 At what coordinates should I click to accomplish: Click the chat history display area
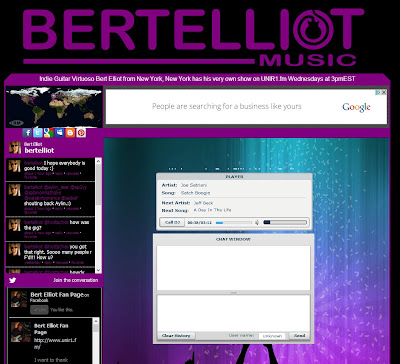233,268
